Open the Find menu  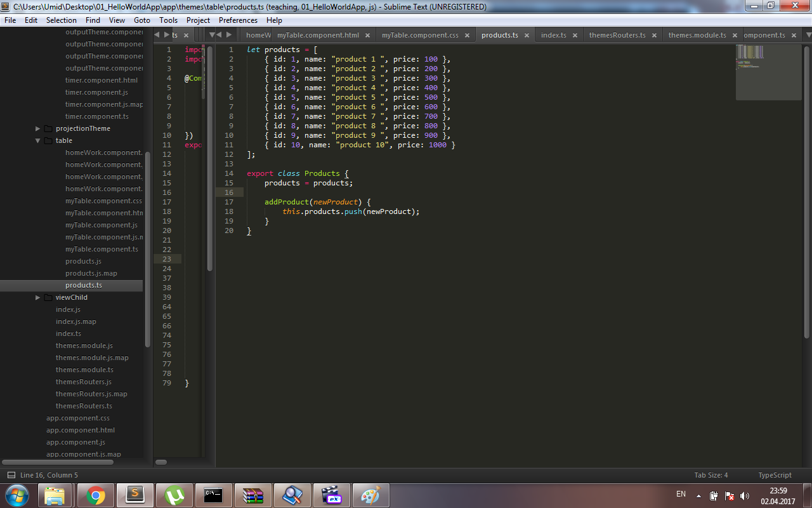93,20
